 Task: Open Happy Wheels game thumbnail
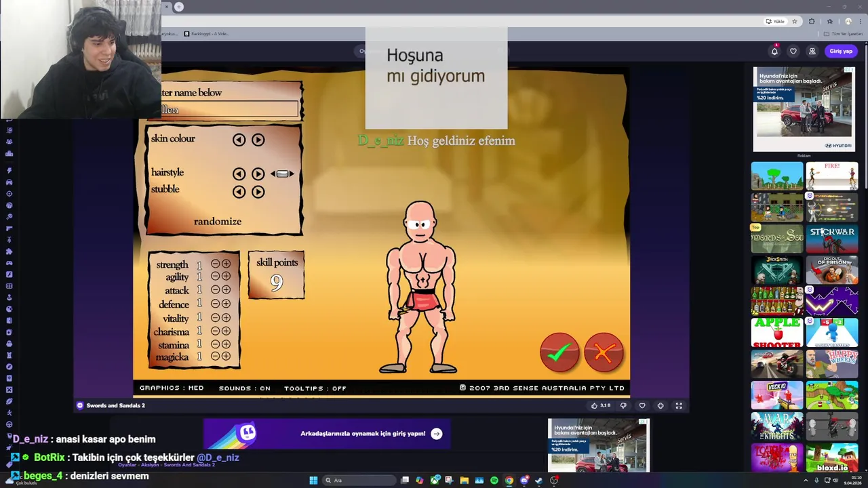tap(832, 363)
